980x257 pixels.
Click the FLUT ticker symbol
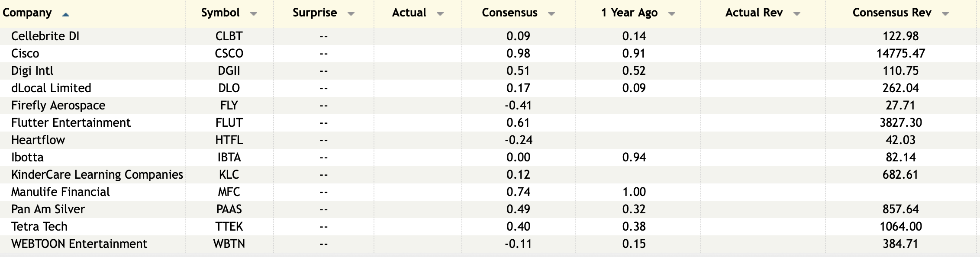tap(229, 123)
